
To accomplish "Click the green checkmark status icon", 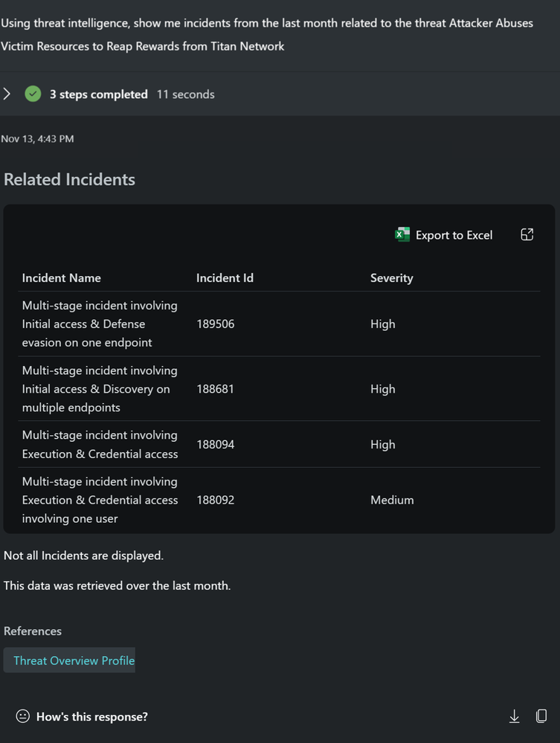I will (x=33, y=94).
